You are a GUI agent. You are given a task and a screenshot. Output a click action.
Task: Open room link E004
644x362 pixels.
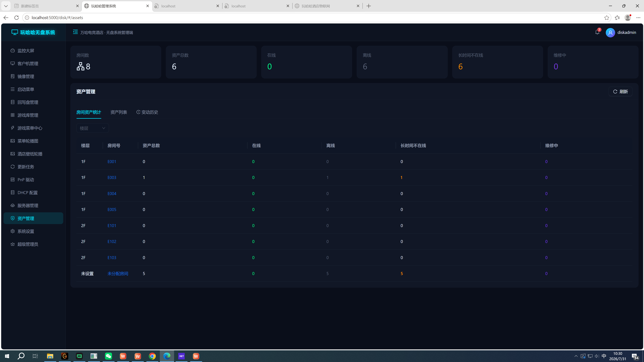coord(112,194)
